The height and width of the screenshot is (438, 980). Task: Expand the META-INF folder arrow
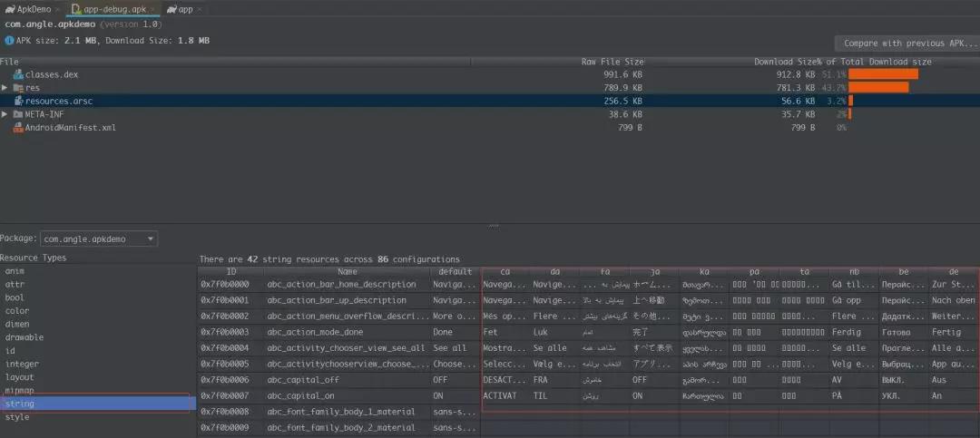pos(5,114)
